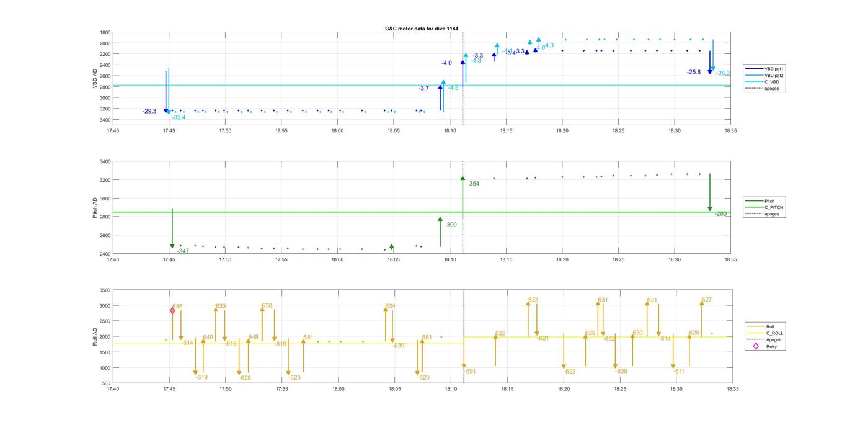Click the 'Pitch AD' y-axis label
868x430 pixels.
(95, 208)
